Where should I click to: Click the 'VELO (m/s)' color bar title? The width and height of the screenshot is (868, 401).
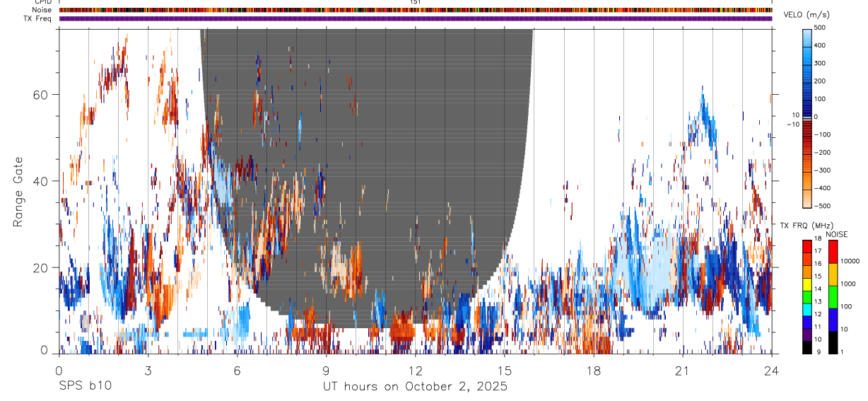(x=808, y=16)
